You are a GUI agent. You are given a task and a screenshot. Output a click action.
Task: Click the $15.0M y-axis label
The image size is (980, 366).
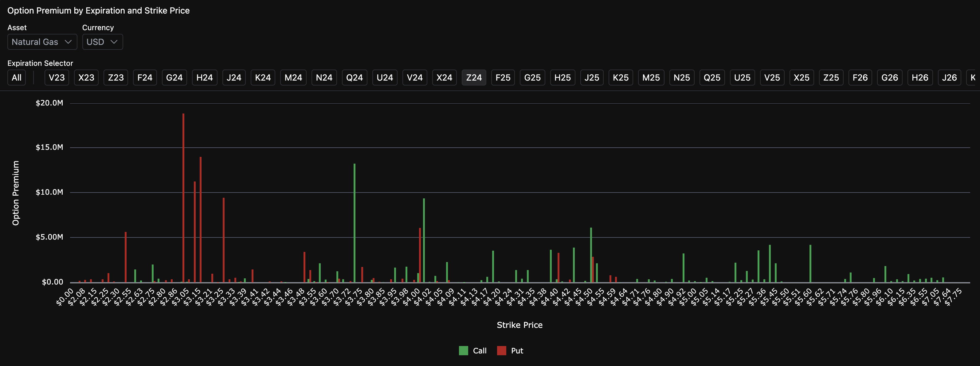pos(49,147)
